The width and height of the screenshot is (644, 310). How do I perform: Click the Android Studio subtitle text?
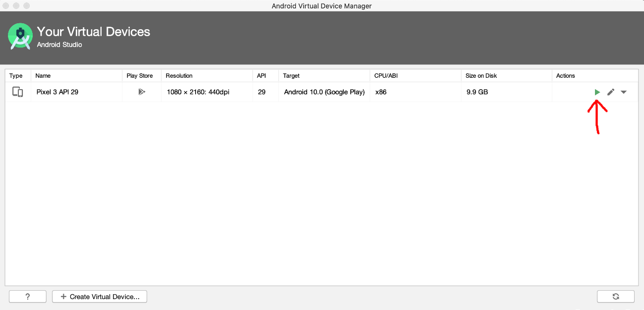(x=59, y=45)
